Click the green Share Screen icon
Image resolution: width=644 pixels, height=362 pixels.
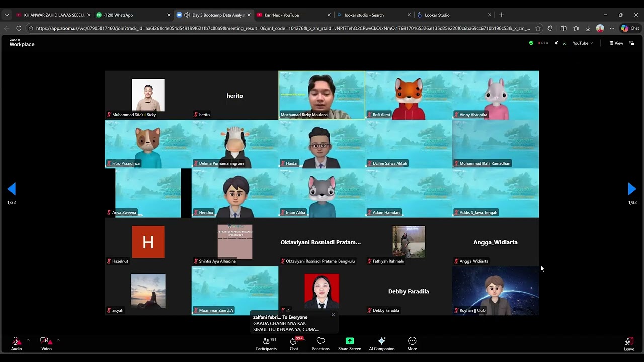pyautogui.click(x=350, y=341)
